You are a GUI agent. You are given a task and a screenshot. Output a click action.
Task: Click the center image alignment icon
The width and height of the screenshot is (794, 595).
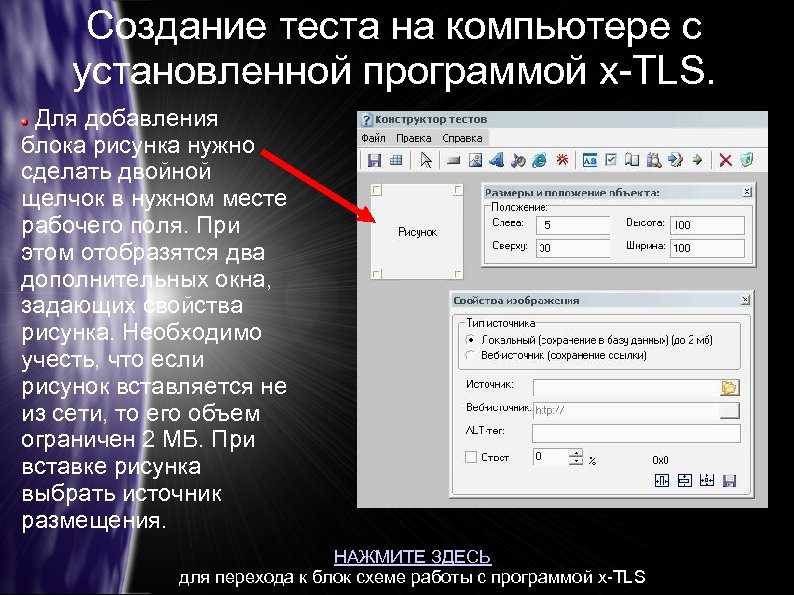click(x=707, y=480)
